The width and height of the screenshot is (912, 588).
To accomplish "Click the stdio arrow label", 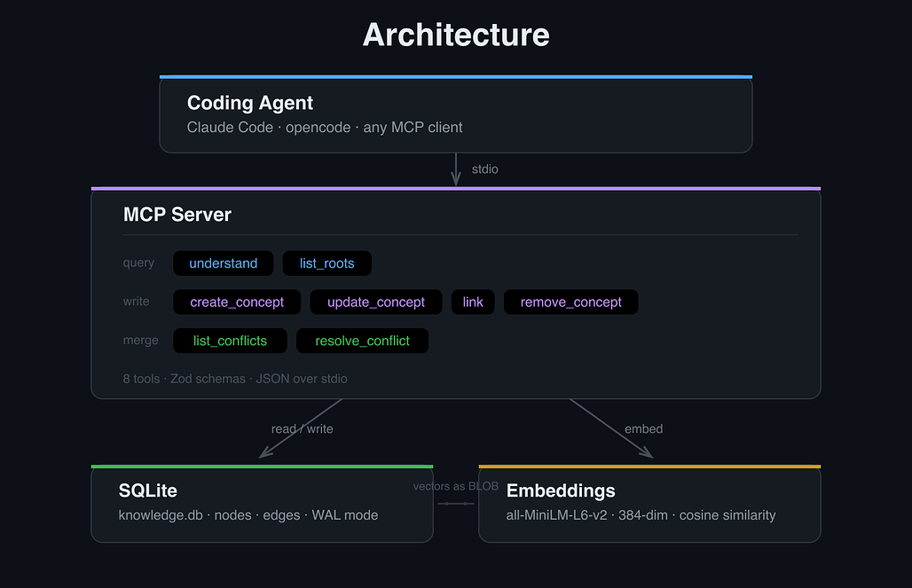I will (484, 169).
